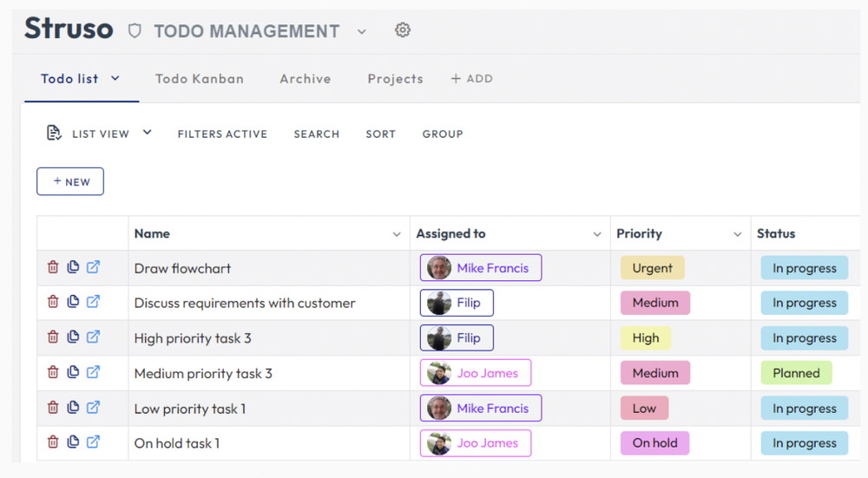Click Joo James chip in Medium priority task 3 row
The image size is (868, 478).
(476, 373)
